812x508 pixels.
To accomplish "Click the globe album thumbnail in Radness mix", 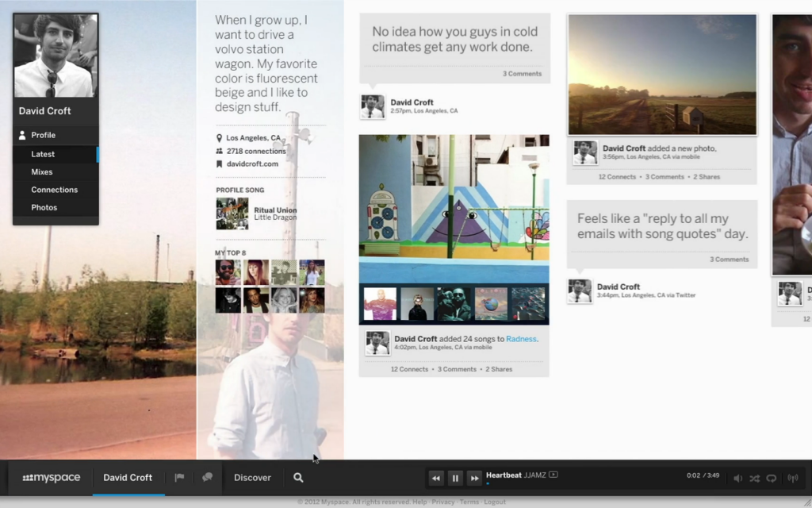I will click(x=491, y=304).
